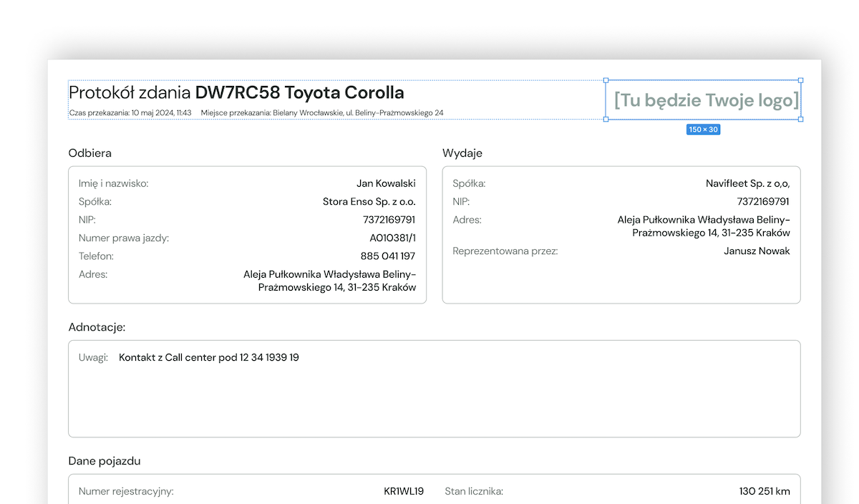Click 'Spółka:' label in Wydaje box
This screenshot has width=859, height=504.
pyautogui.click(x=469, y=183)
